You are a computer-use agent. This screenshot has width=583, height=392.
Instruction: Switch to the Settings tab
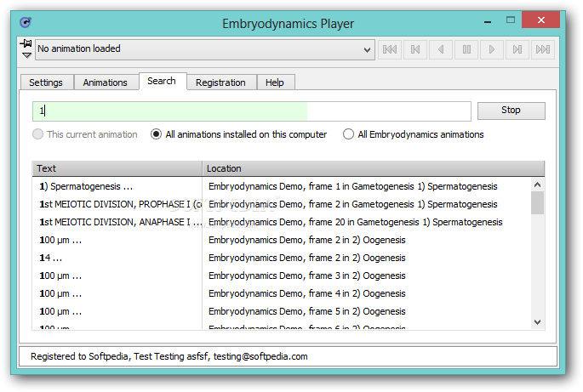click(46, 82)
